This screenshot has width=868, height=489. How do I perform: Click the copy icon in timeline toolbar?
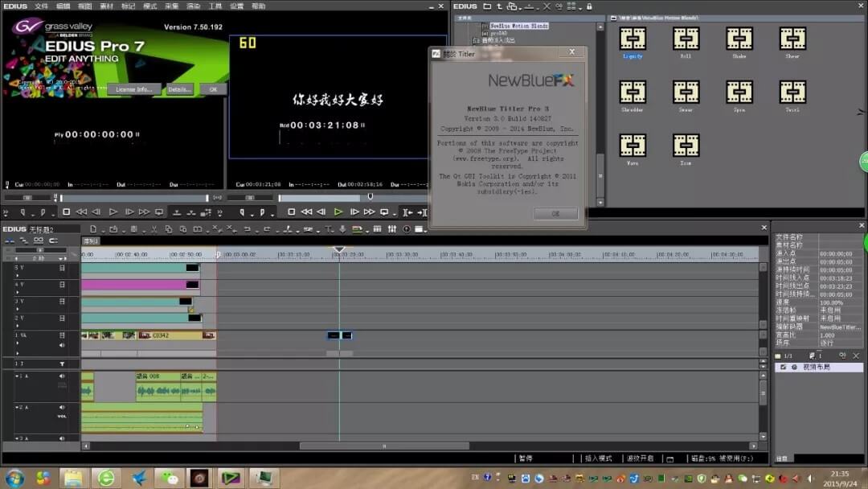[x=169, y=229]
